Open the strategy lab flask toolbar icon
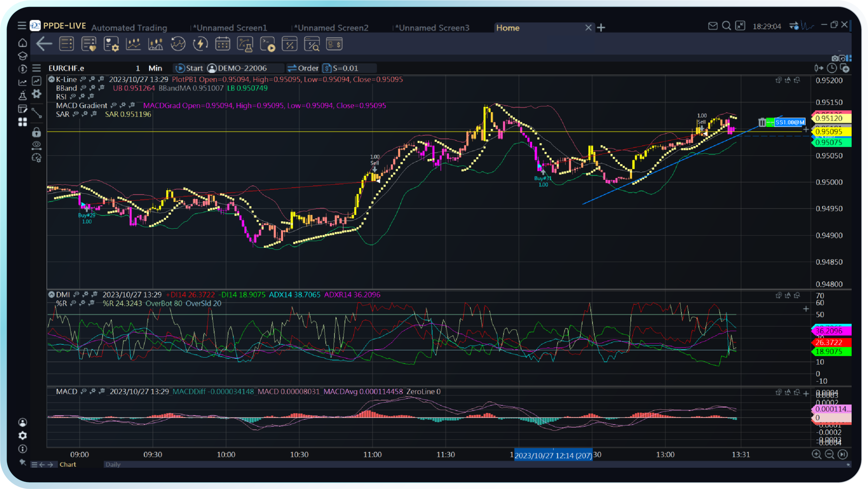Screen dimensions: 868x489 tap(245, 44)
